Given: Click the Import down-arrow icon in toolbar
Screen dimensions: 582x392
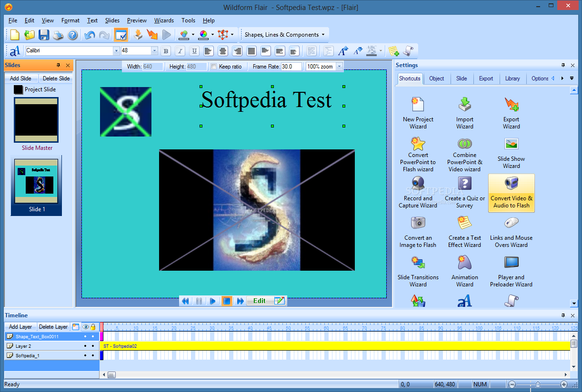Looking at the screenshot, I should [138, 35].
